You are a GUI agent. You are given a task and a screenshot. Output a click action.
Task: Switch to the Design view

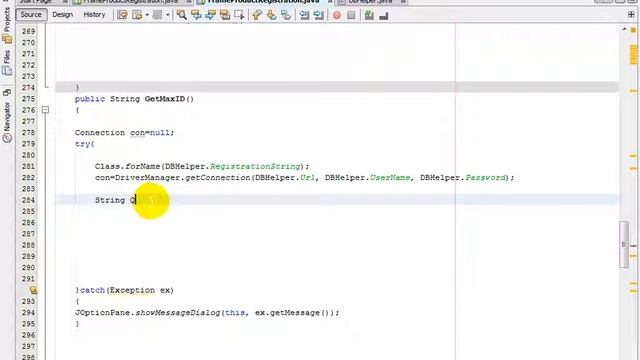(x=62, y=15)
